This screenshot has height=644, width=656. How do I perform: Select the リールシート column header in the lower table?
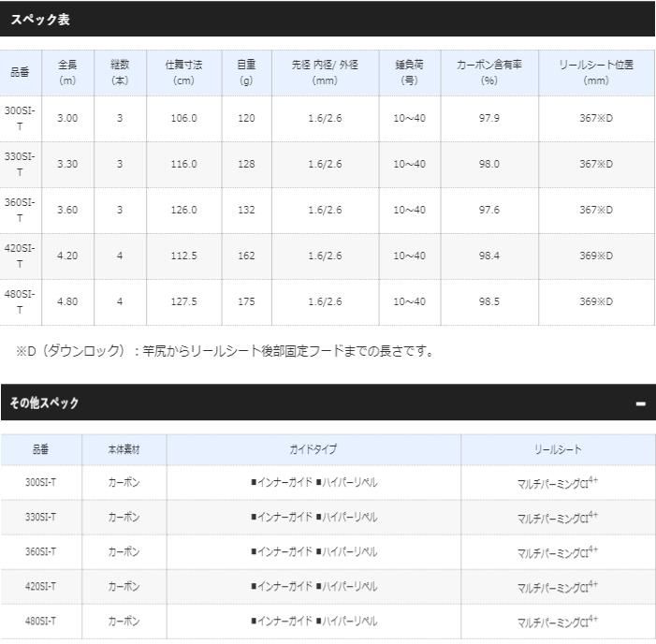click(x=558, y=450)
